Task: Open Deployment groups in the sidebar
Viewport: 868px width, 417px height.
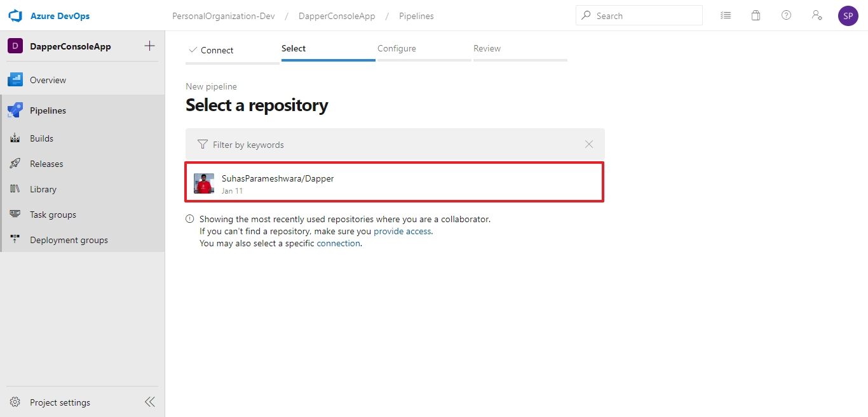Action: 82,240
